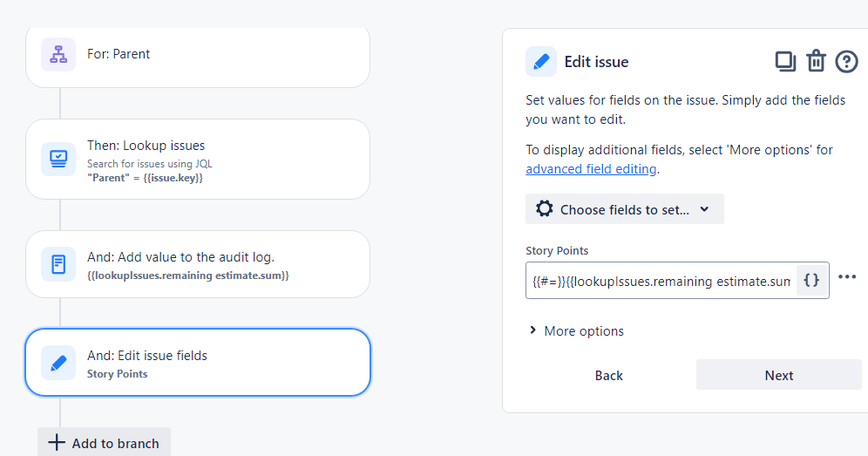Expand the More options section
This screenshot has width=868, height=456.
pos(576,330)
